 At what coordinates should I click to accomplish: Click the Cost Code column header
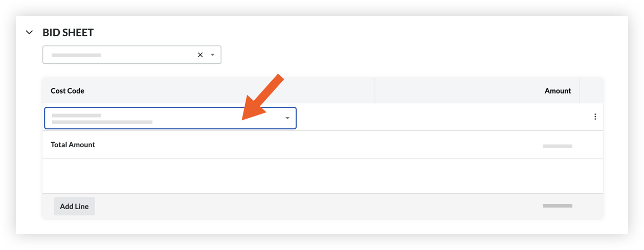click(68, 90)
